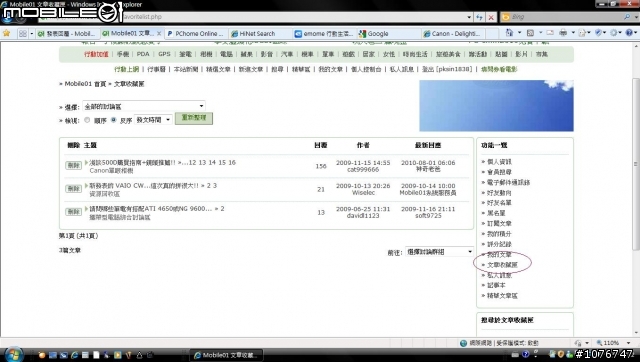Switch to the PChome Online tab
The image size is (640, 362).
point(196,33)
